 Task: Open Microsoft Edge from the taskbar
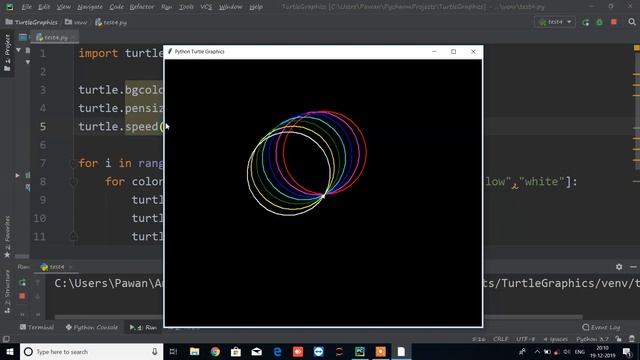277,351
